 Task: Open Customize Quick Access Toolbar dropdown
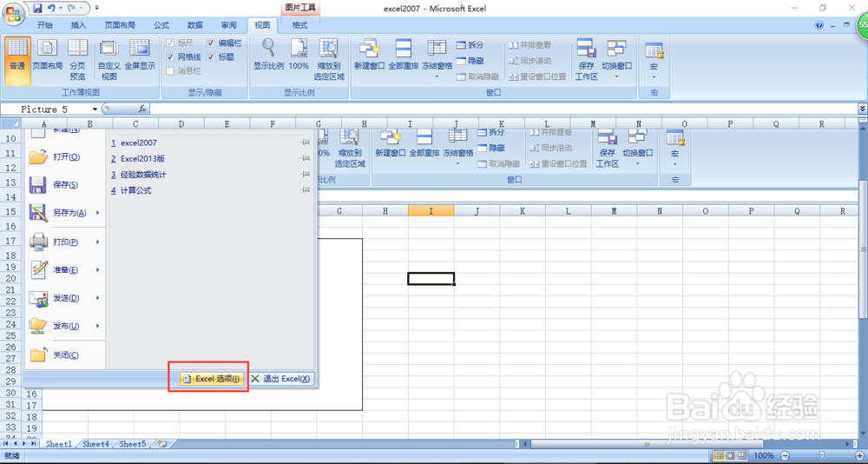click(x=97, y=9)
